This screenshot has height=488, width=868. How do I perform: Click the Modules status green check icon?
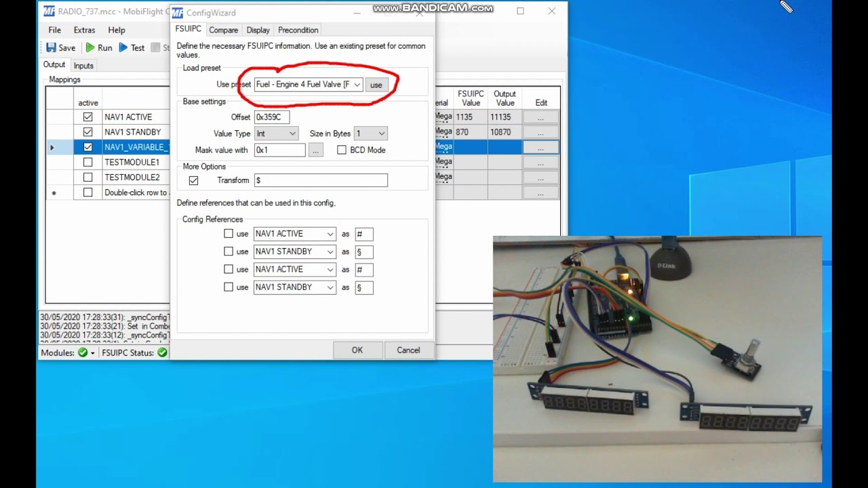coord(83,352)
